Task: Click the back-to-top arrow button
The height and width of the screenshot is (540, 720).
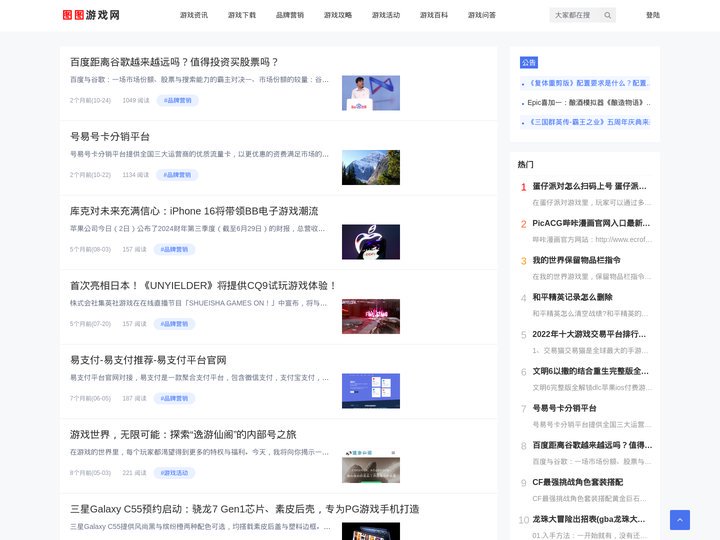Action: (x=680, y=520)
